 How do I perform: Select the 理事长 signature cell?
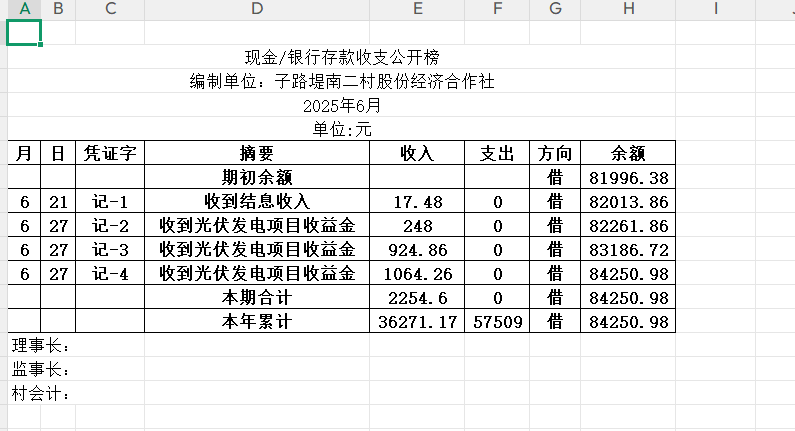(40, 346)
